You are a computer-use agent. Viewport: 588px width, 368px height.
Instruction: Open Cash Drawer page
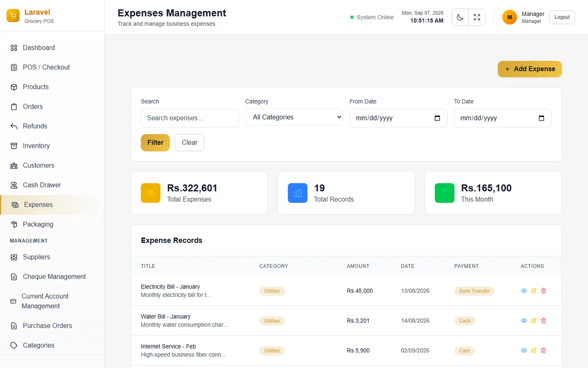pos(52,185)
